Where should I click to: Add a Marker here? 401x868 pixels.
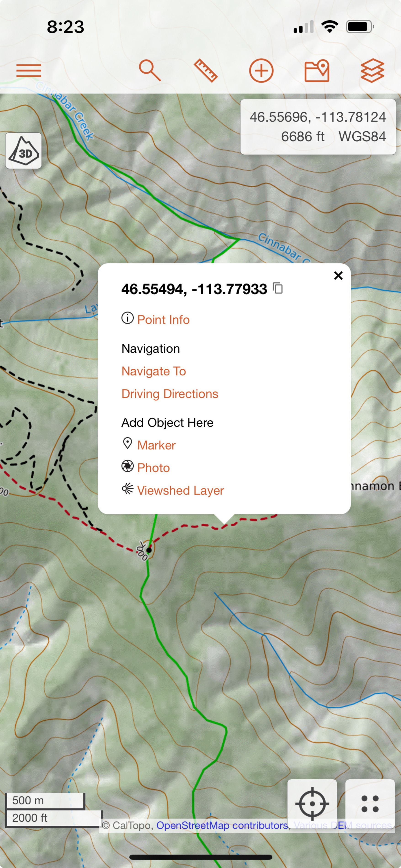tap(156, 445)
